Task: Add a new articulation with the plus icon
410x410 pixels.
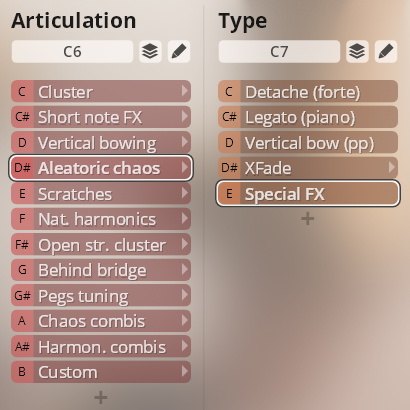Action: pos(101,397)
